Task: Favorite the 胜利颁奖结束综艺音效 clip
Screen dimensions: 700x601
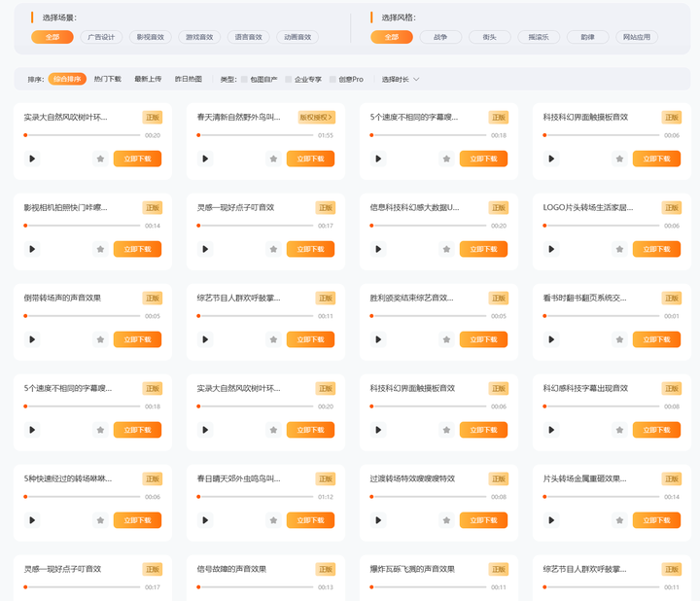Action: [446, 339]
